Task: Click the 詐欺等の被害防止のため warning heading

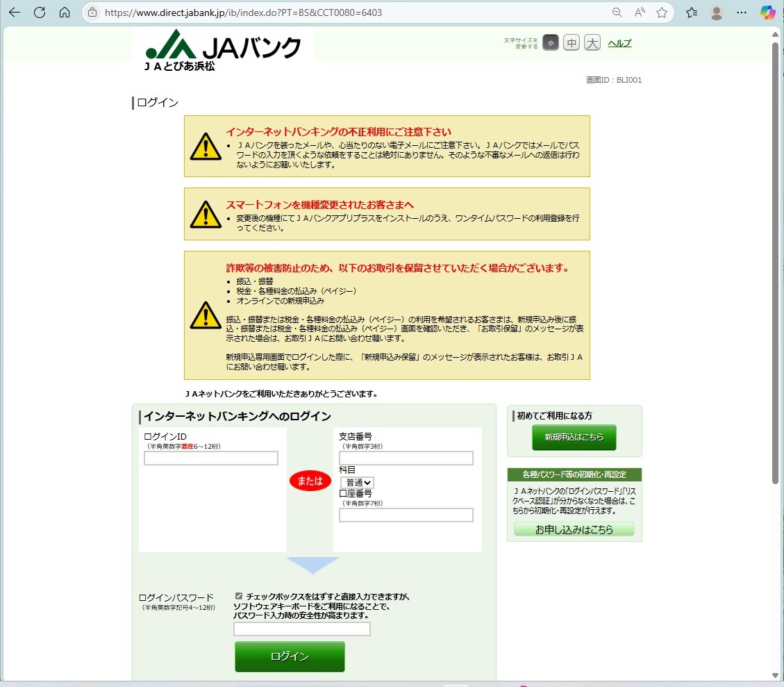Action: tap(398, 268)
